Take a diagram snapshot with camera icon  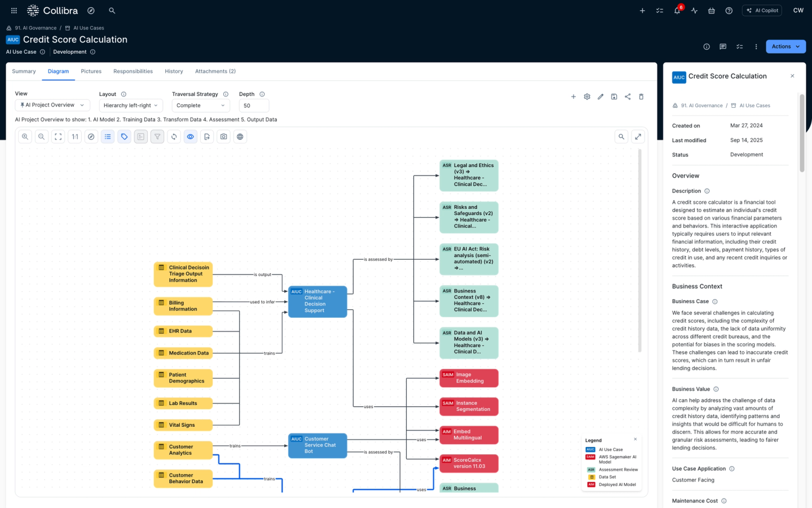(223, 136)
